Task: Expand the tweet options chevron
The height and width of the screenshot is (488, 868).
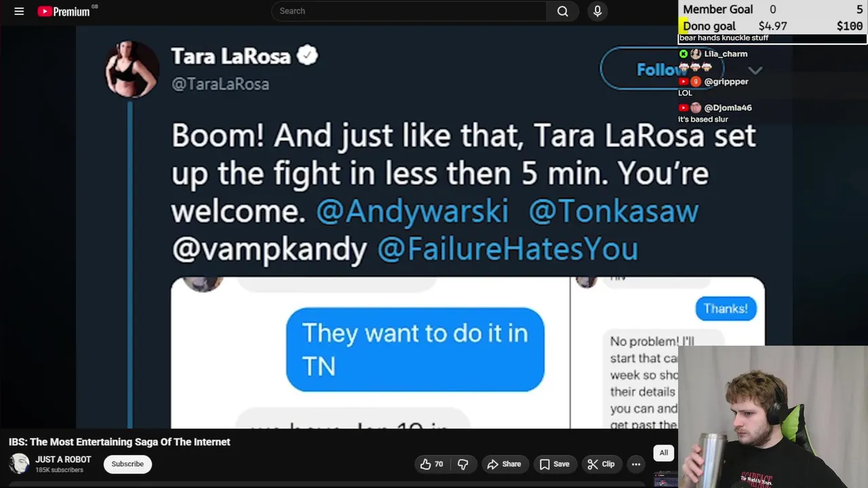Action: [755, 70]
